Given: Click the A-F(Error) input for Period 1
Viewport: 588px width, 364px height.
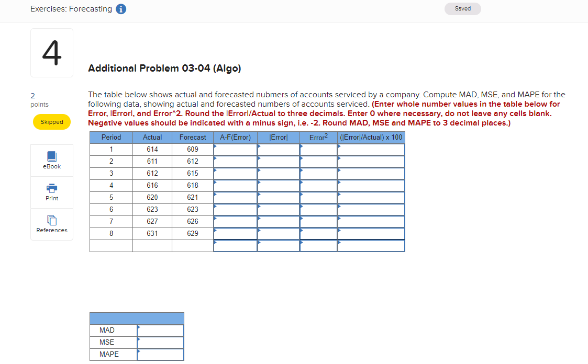Looking at the screenshot, I should pos(235,149).
